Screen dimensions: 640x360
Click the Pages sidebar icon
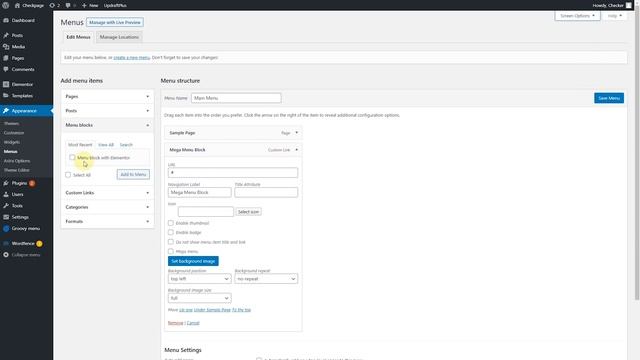(x=6, y=58)
